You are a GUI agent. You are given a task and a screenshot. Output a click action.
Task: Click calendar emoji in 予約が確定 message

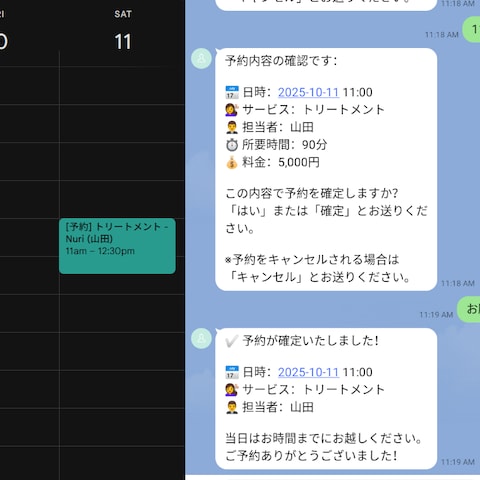tap(232, 372)
